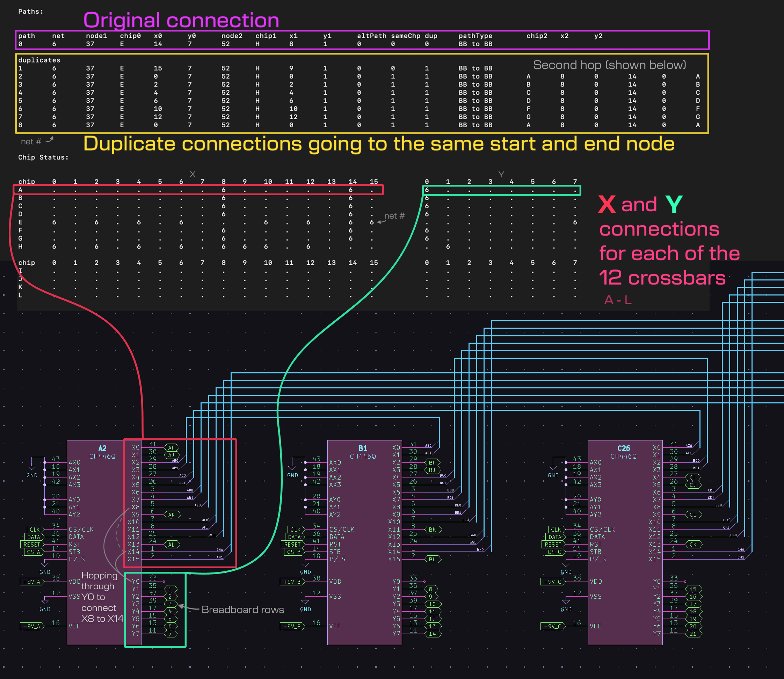Click the GND symbol above +9V_B
The width and height of the screenshot is (784, 679).
[x=305, y=568]
